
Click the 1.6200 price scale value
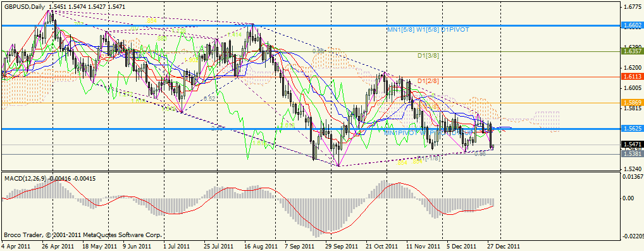[x=632, y=67]
